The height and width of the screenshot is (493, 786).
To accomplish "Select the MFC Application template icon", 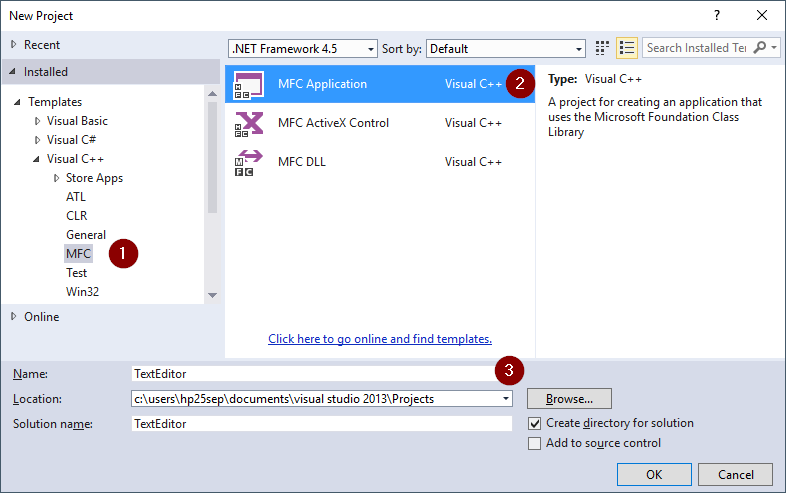I will (x=249, y=84).
